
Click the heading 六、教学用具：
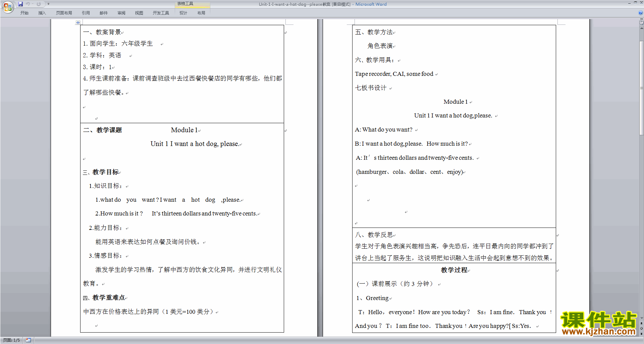coord(375,60)
